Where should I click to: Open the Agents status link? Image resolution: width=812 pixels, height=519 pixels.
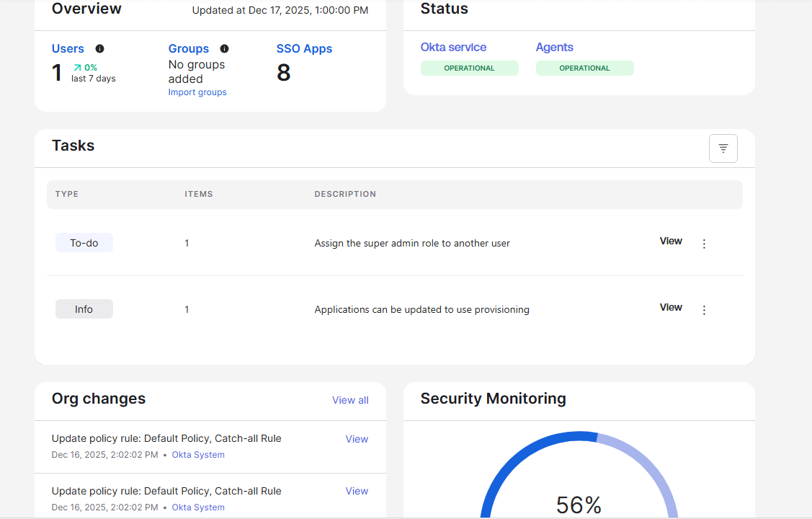point(554,47)
